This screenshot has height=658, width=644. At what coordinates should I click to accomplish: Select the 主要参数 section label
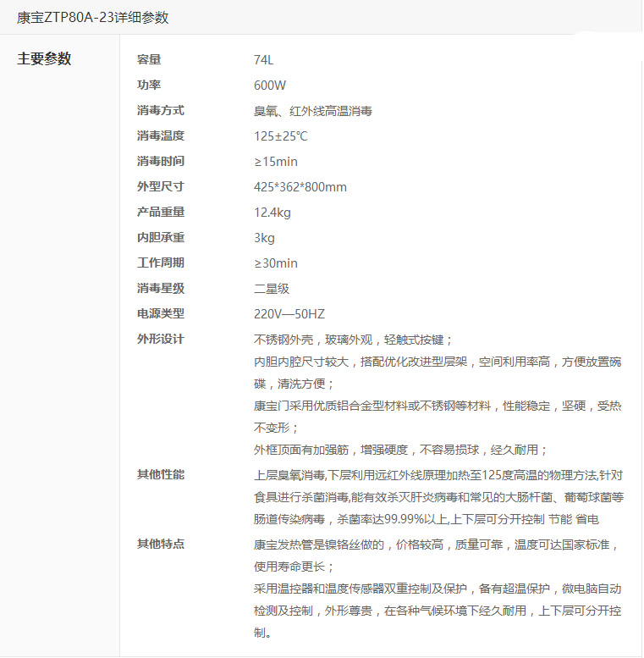tap(44, 59)
